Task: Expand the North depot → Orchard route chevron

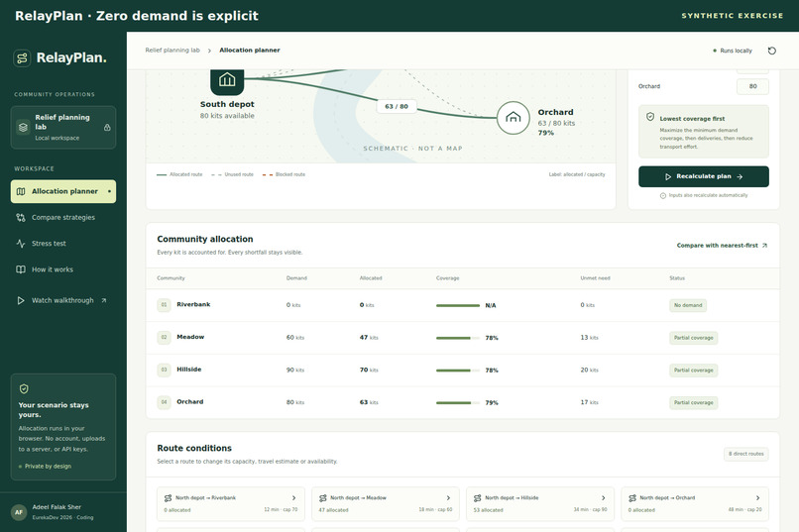Action: click(x=757, y=498)
